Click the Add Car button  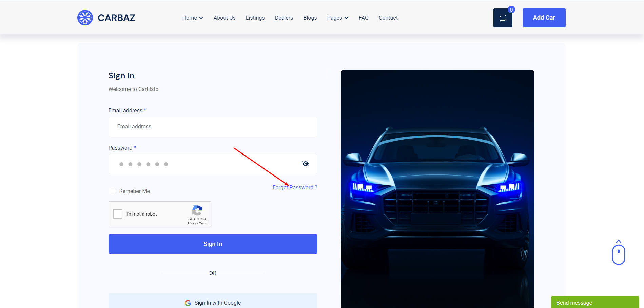pos(544,18)
